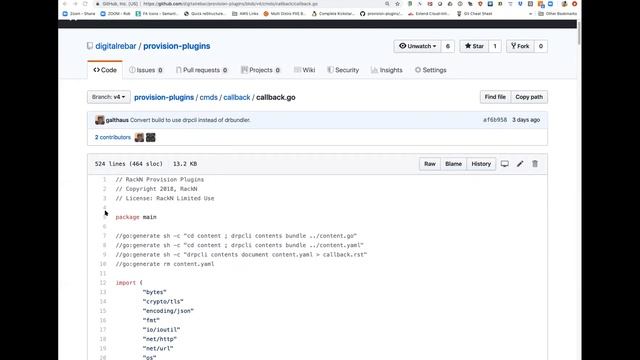
Task: Open Multi Distro PXE bookmark
Action: point(284,13)
